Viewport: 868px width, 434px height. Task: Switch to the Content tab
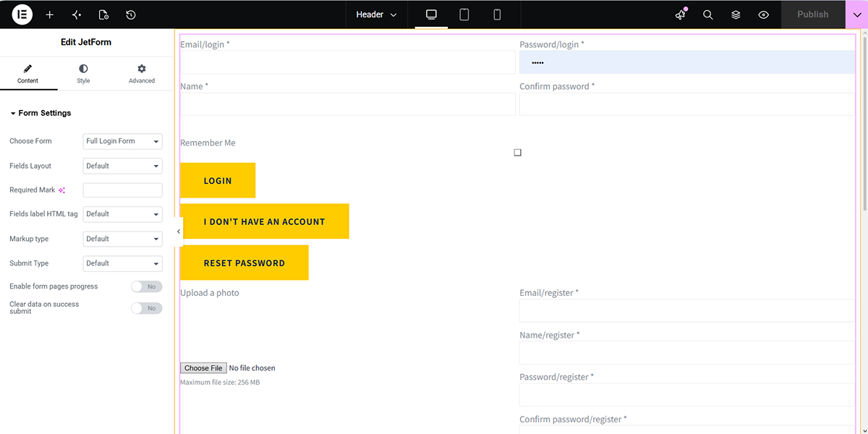28,73
